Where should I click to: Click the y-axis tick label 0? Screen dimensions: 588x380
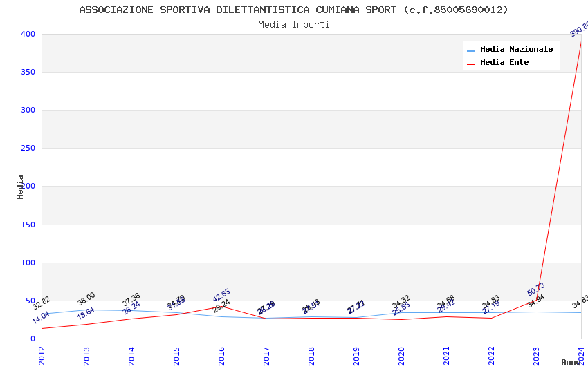point(33,339)
